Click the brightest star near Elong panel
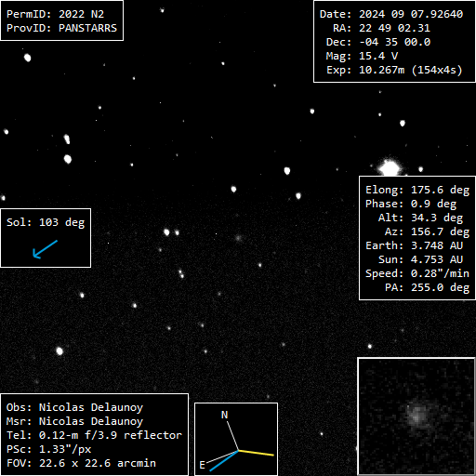The image size is (476, 476). 390,168
